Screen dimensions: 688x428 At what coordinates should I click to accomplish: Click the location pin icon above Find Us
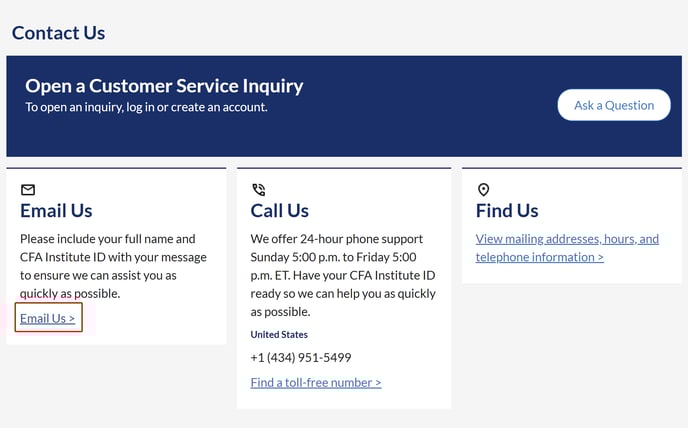(x=483, y=190)
